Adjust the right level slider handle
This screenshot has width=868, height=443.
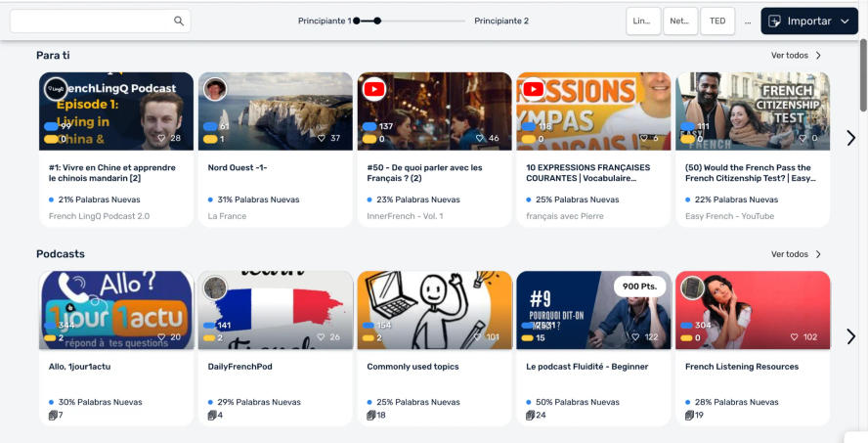(377, 22)
